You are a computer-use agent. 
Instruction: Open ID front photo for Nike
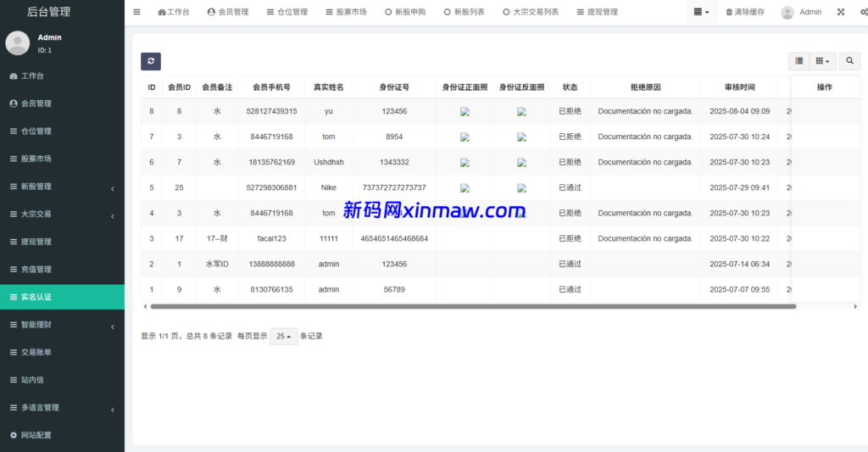(465, 187)
